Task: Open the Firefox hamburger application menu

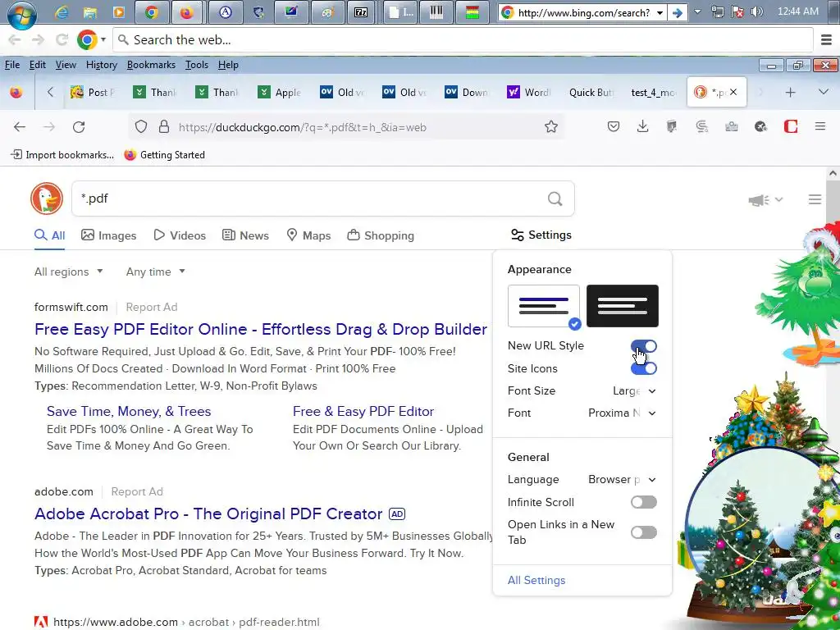Action: click(819, 126)
